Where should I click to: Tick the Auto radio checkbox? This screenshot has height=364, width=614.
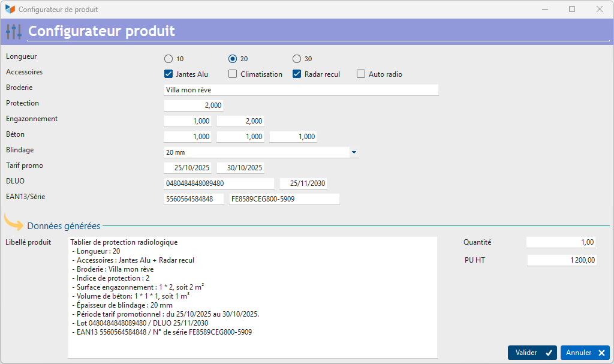click(361, 74)
